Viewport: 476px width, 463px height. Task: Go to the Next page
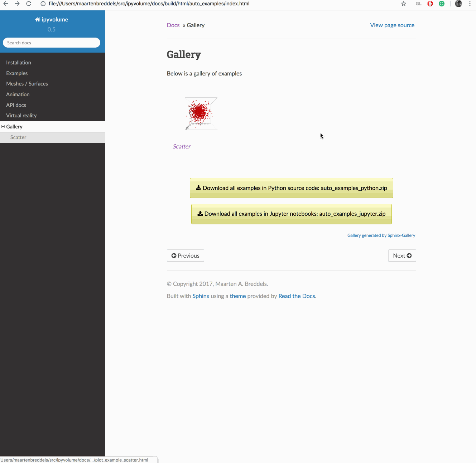point(402,255)
